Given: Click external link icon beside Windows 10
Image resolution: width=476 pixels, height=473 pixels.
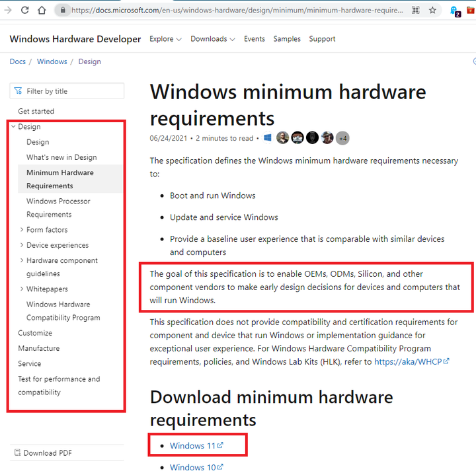Looking at the screenshot, I should point(220,466).
